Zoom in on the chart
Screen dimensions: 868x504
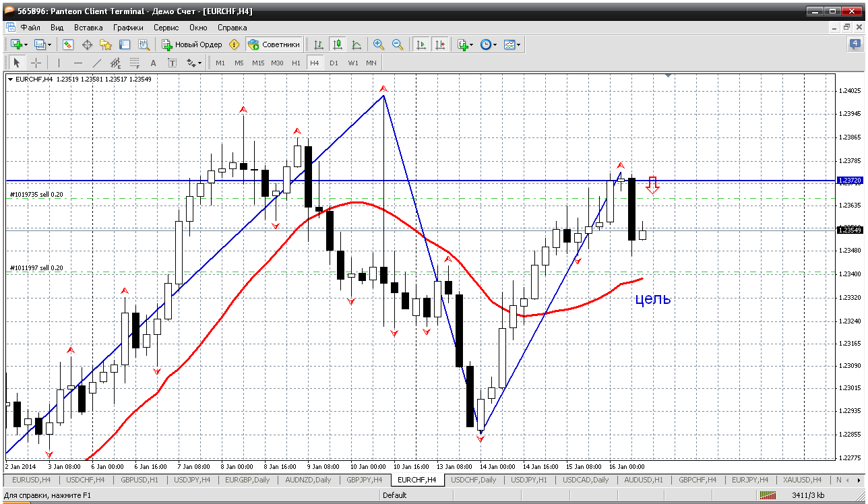(x=379, y=44)
